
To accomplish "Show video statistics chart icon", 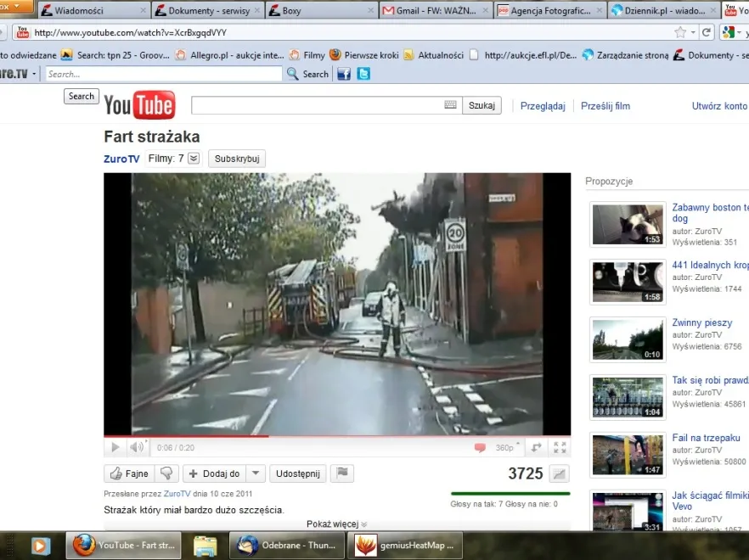I will (558, 473).
